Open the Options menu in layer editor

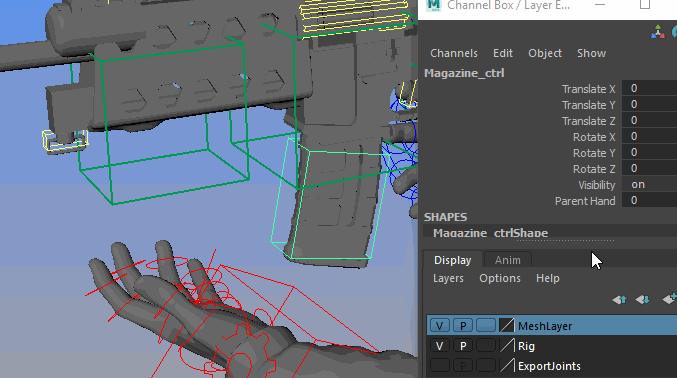(500, 278)
